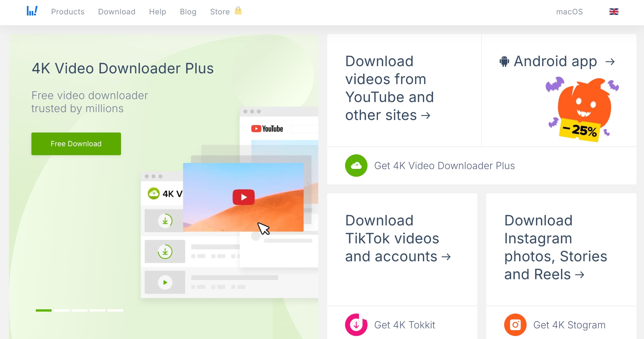Screen dimensions: 644x339
Task: Click the pink 4K Tokkit icon
Action: (x=356, y=325)
